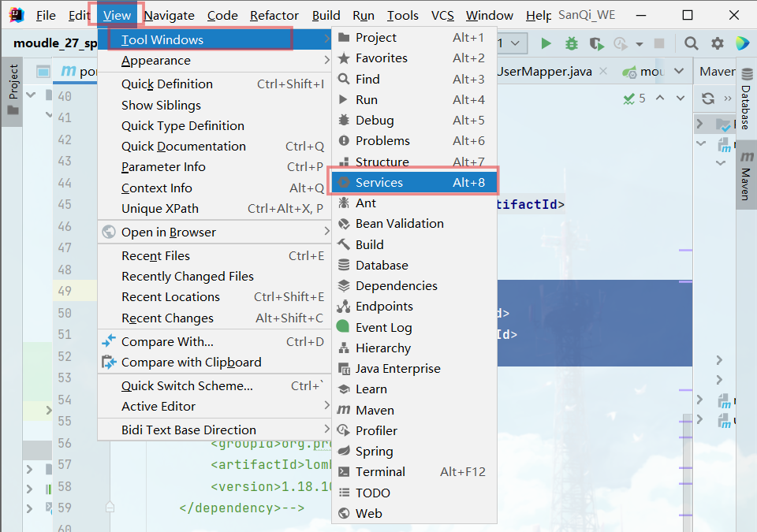Open the Refactor menu

click(x=274, y=16)
